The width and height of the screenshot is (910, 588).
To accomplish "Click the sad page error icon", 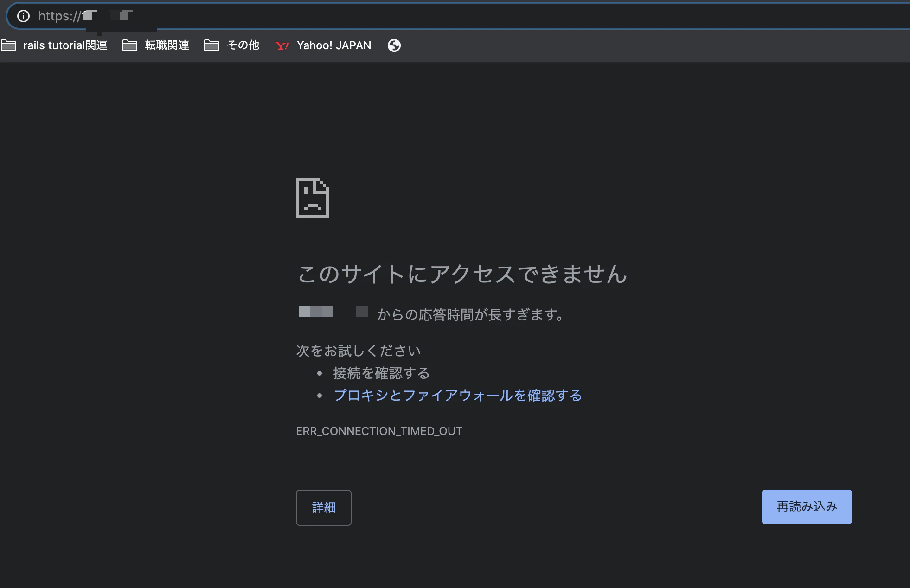I will (x=313, y=198).
